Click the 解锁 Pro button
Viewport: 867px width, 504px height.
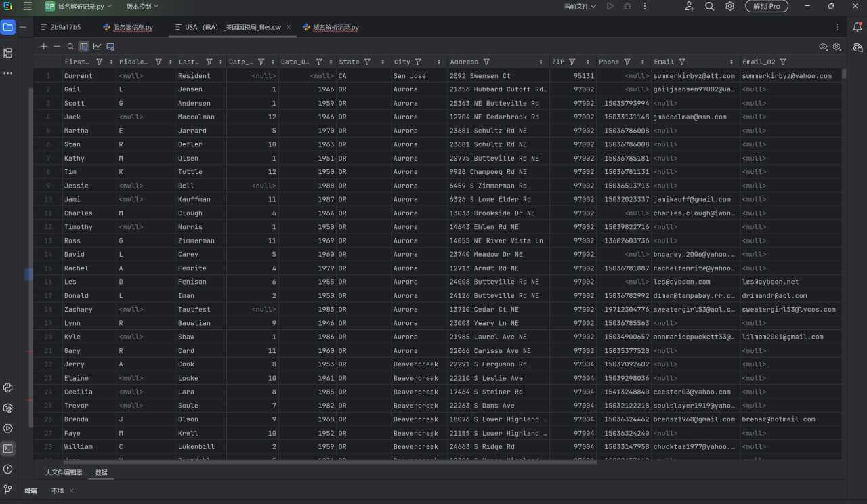(767, 6)
